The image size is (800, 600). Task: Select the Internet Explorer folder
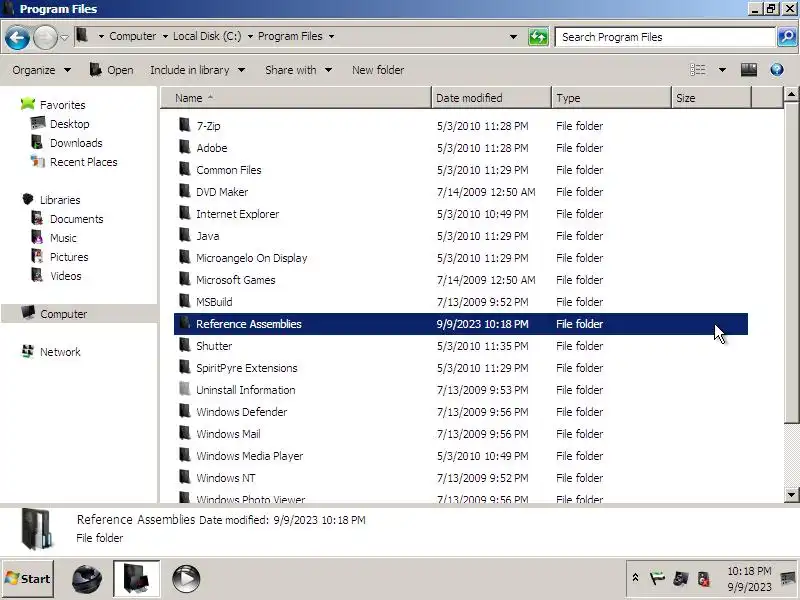[461, 214]
